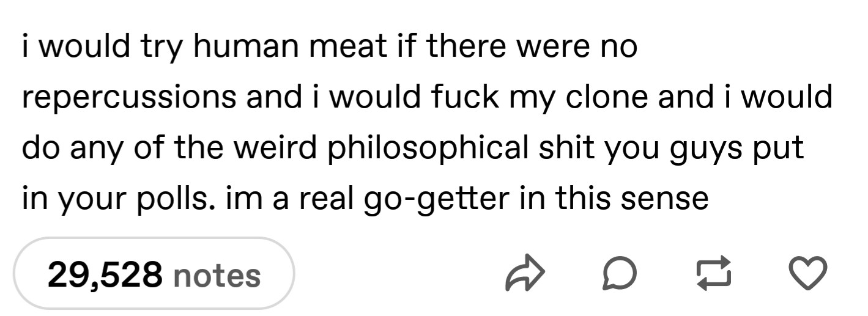Click the word "notes" in the pill
The height and width of the screenshot is (316, 868).
pyautogui.click(x=217, y=274)
